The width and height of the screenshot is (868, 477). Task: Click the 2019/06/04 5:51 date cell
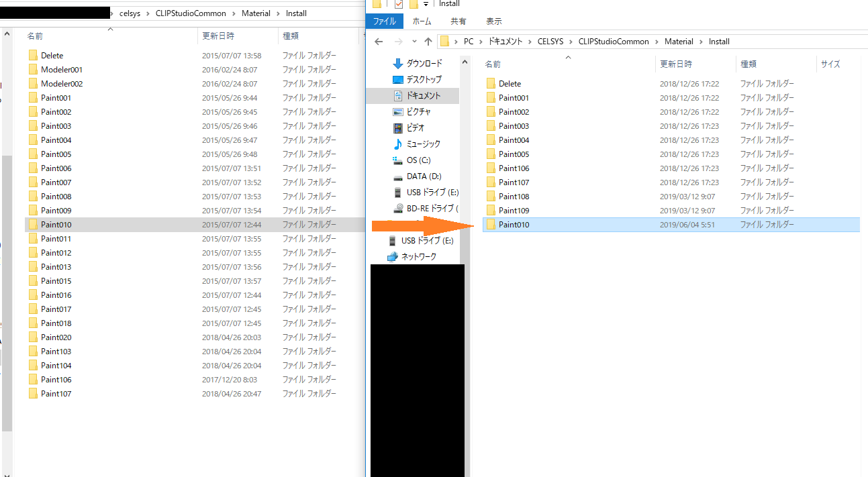pyautogui.click(x=687, y=225)
